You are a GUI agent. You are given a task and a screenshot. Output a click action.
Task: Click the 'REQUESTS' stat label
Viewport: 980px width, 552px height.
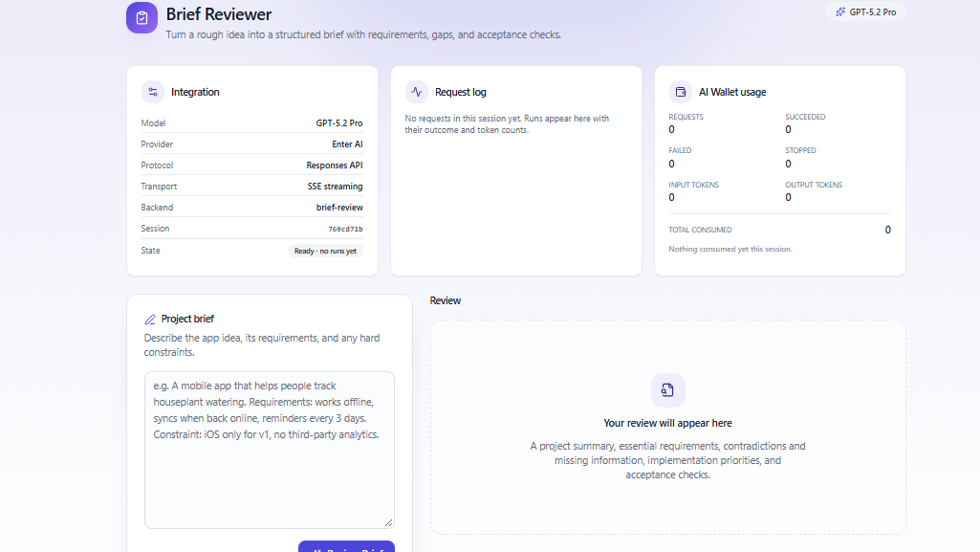pyautogui.click(x=686, y=117)
